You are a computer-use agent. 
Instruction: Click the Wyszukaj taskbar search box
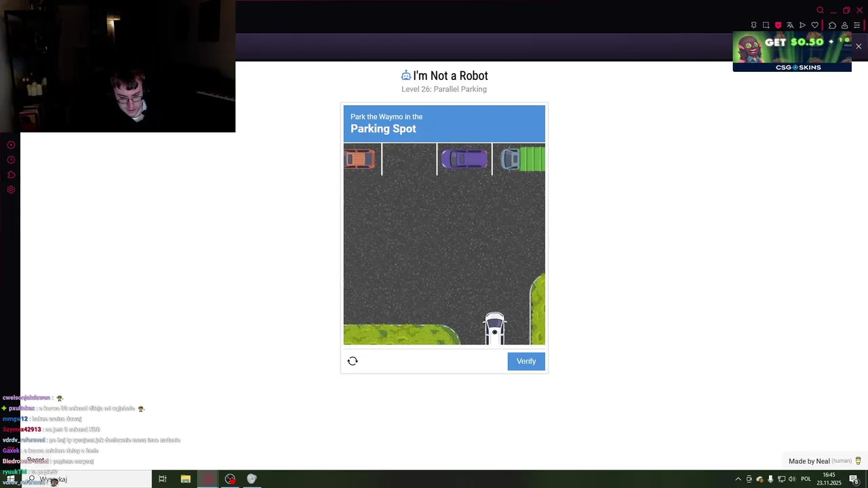click(86, 479)
